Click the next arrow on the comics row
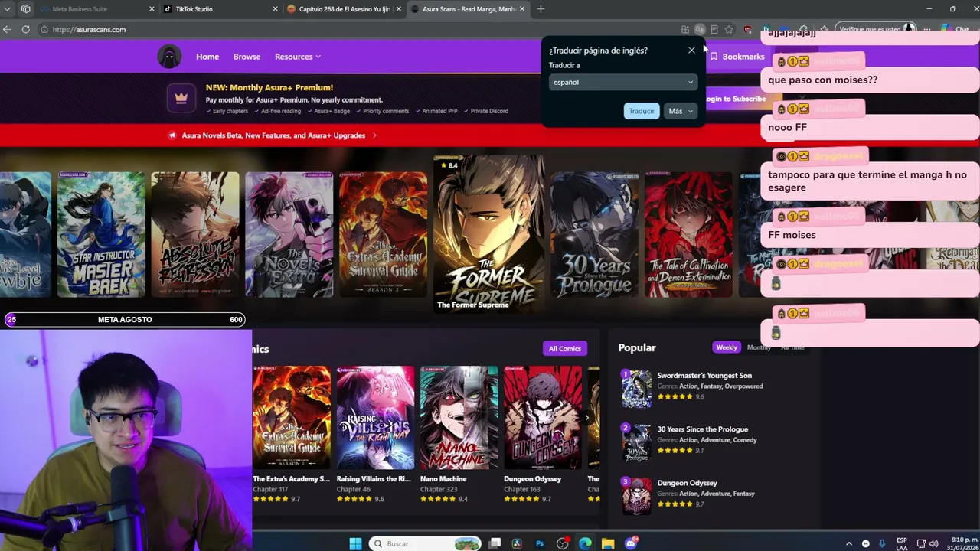This screenshot has width=980, height=551. tap(587, 418)
